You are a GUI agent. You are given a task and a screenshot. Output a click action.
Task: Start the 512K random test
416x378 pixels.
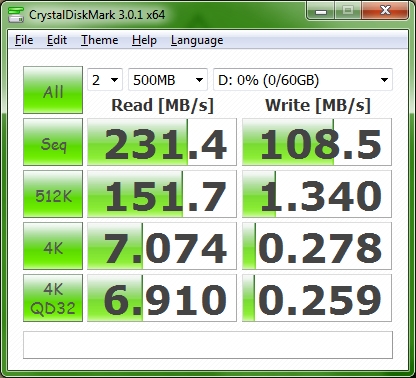pyautogui.click(x=53, y=194)
